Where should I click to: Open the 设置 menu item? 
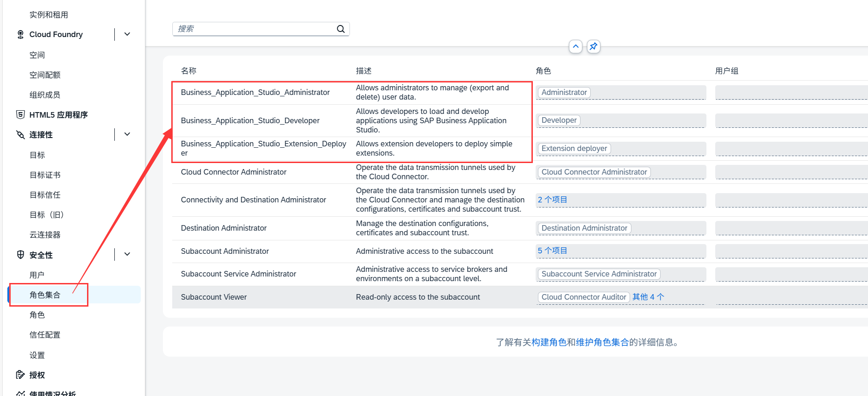(x=37, y=355)
